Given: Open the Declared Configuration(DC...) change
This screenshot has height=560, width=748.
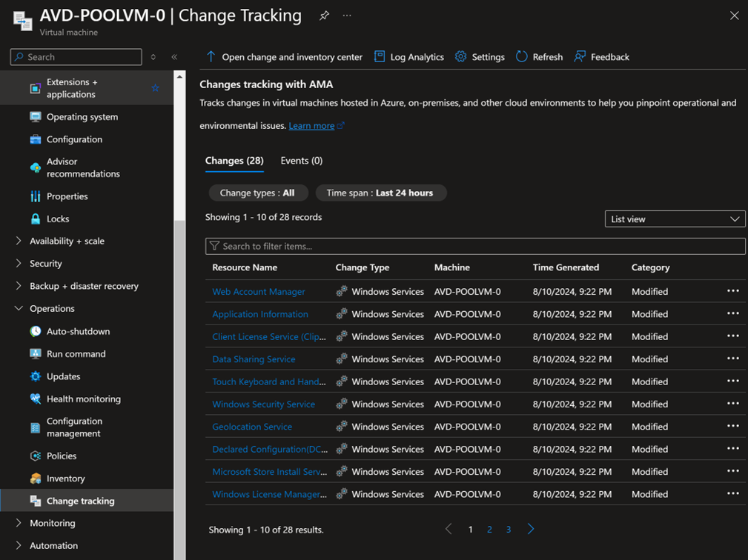Looking at the screenshot, I should (x=270, y=449).
